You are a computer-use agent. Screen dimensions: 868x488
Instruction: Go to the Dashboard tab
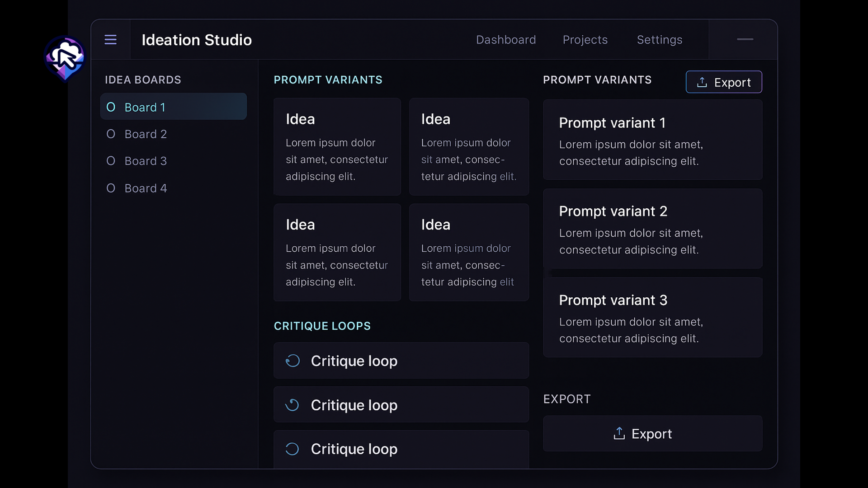tap(505, 40)
